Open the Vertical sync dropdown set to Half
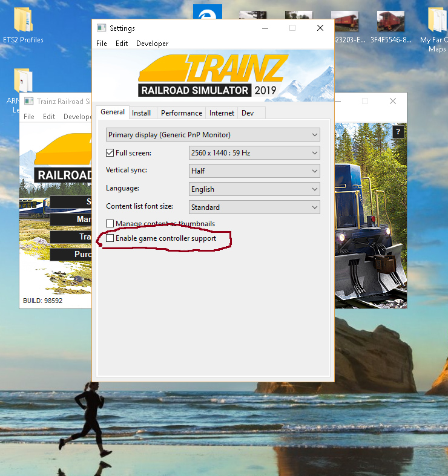This screenshot has height=476, width=448. tap(254, 171)
